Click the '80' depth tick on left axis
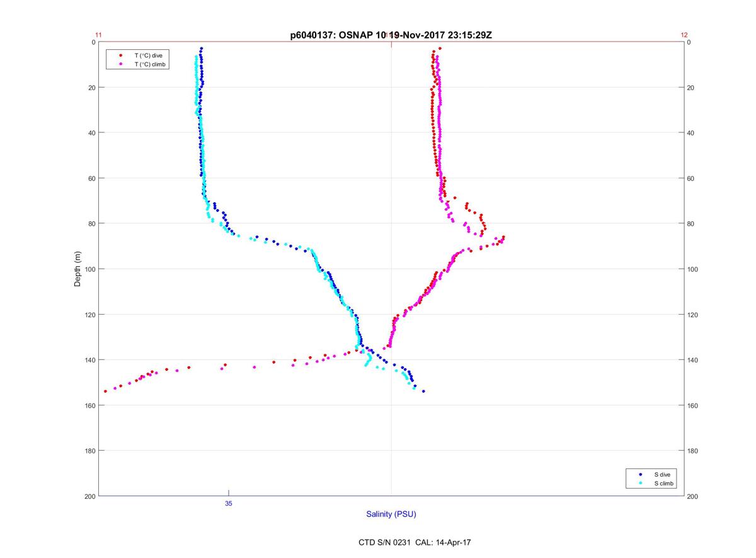This screenshot has height=558, width=756. coord(91,224)
